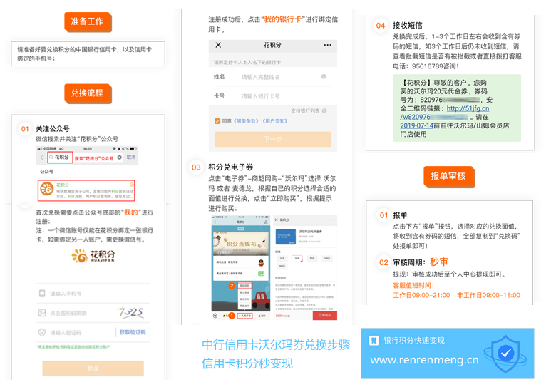Viewport: 551px width, 392px height.
Task: Click the 积分当钱花 banner in app screenshot
Action: (x=241, y=243)
